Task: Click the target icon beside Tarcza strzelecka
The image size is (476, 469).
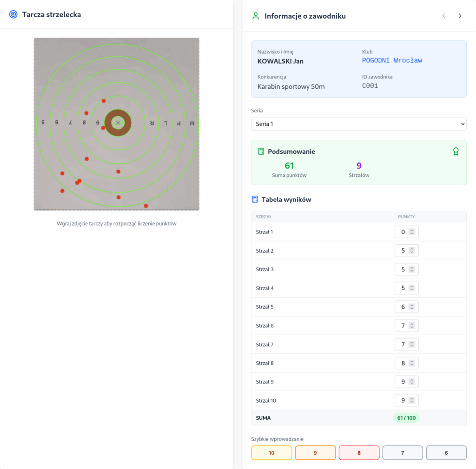Action: tap(13, 14)
